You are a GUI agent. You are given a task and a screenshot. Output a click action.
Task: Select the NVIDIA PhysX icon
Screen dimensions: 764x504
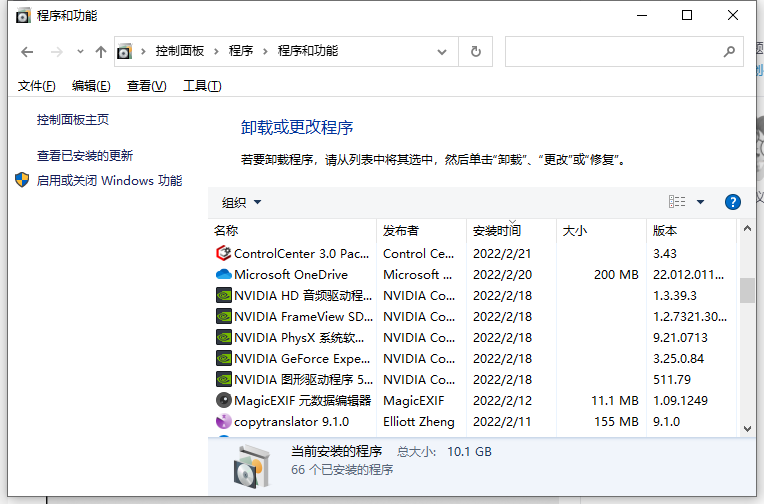click(224, 337)
